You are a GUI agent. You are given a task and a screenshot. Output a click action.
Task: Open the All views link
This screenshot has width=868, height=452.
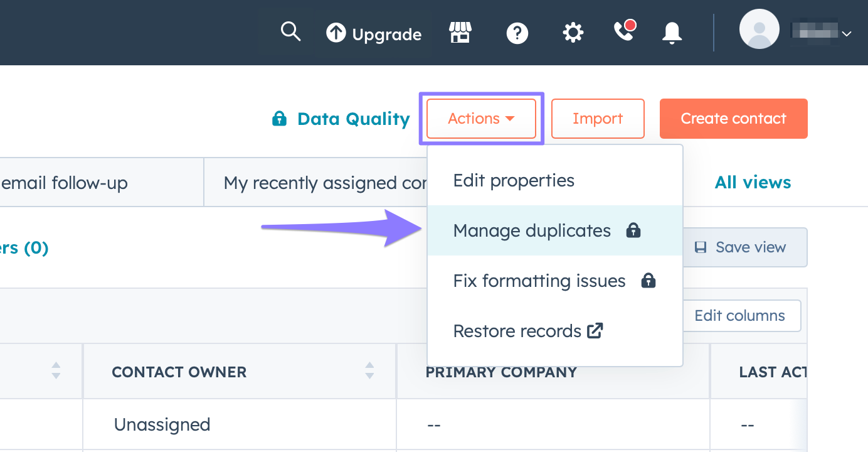pos(753,182)
